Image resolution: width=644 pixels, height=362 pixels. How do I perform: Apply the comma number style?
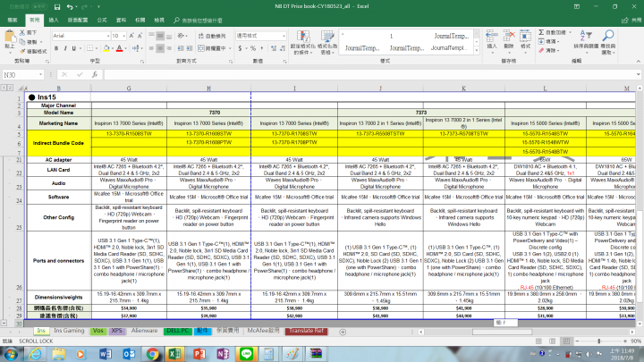(261, 48)
